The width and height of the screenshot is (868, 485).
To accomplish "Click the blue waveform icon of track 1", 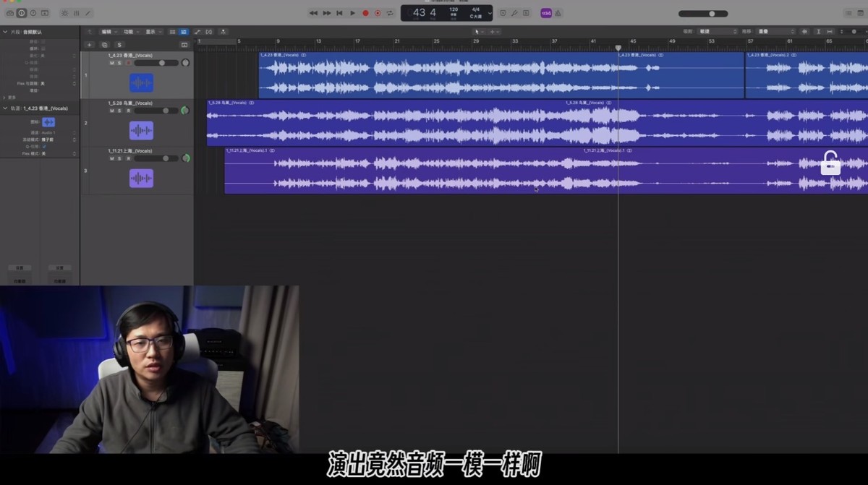I will pos(141,82).
